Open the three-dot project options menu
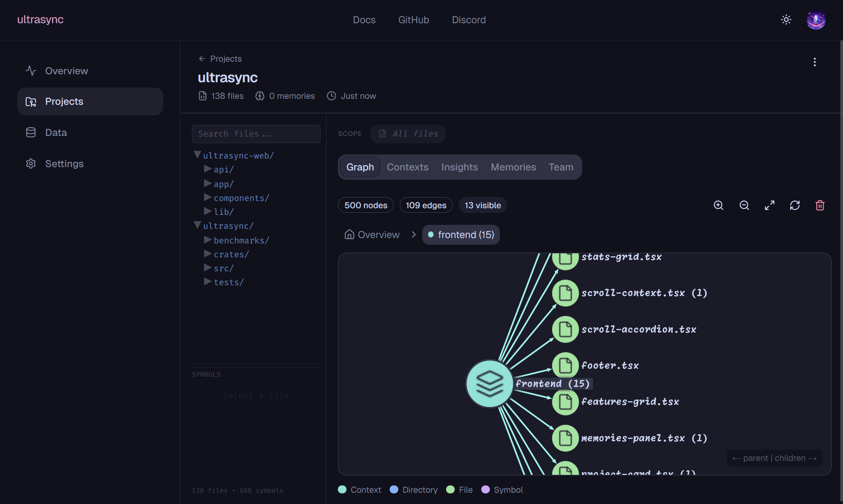This screenshot has width=843, height=504. click(814, 62)
